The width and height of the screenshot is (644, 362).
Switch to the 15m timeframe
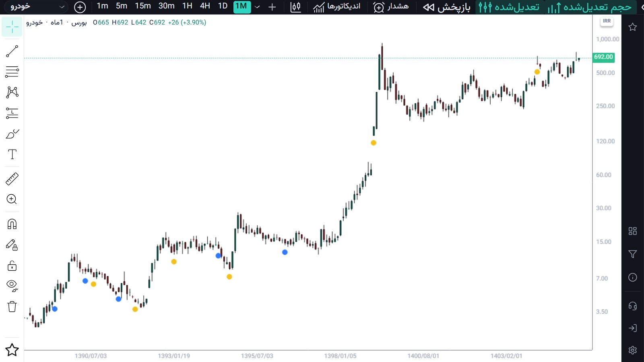[143, 6]
